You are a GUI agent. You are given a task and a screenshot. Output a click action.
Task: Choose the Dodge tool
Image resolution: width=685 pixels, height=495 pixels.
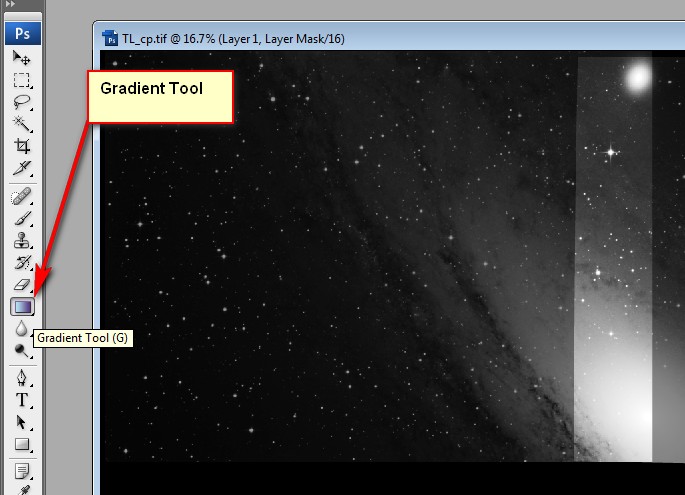(x=22, y=350)
